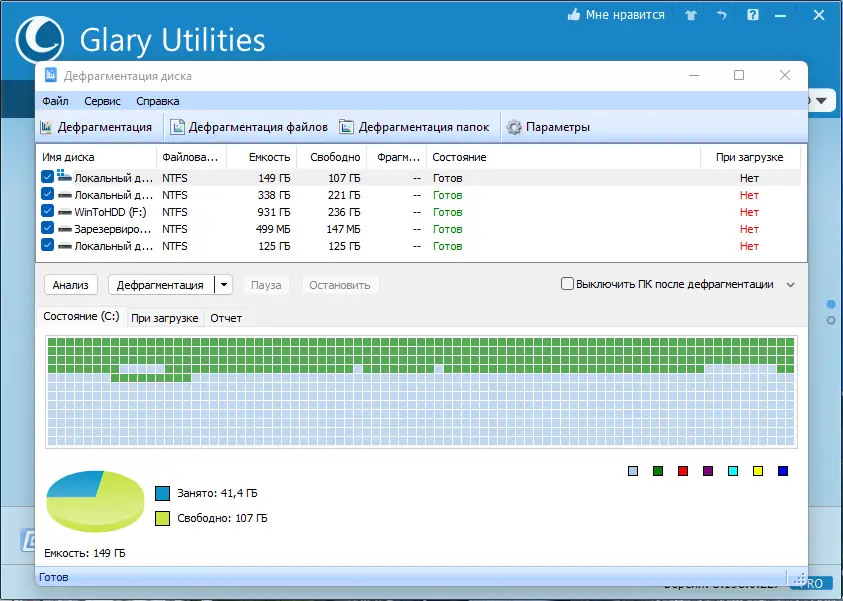Sort by "При загрузке" column header
This screenshot has width=843, height=601.
click(750, 158)
